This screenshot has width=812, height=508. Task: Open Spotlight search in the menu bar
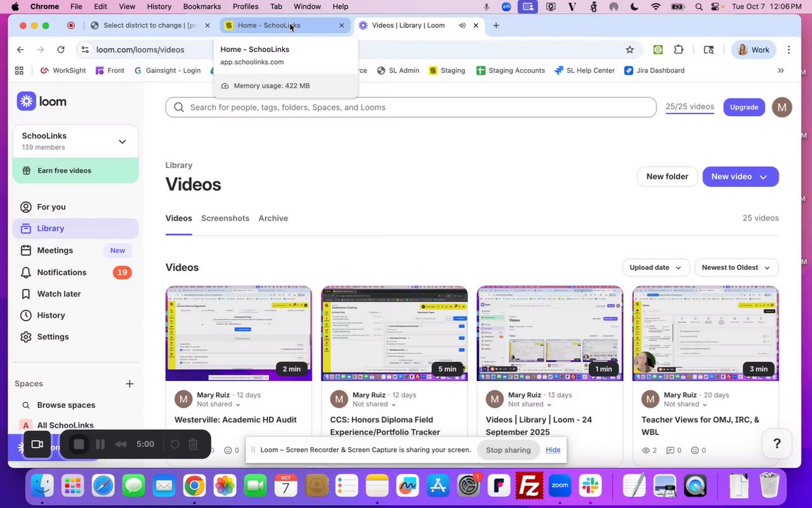pos(698,6)
